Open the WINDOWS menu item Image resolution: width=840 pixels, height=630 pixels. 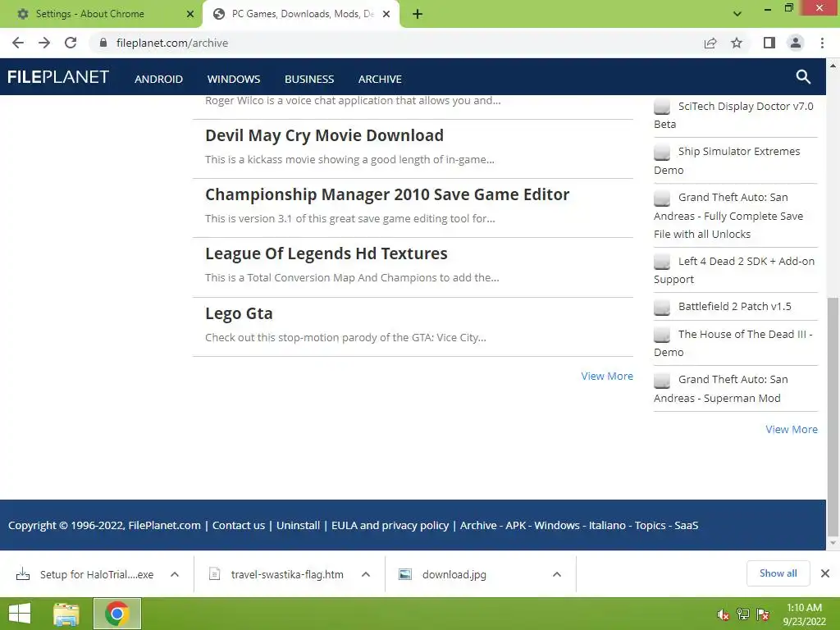(234, 79)
